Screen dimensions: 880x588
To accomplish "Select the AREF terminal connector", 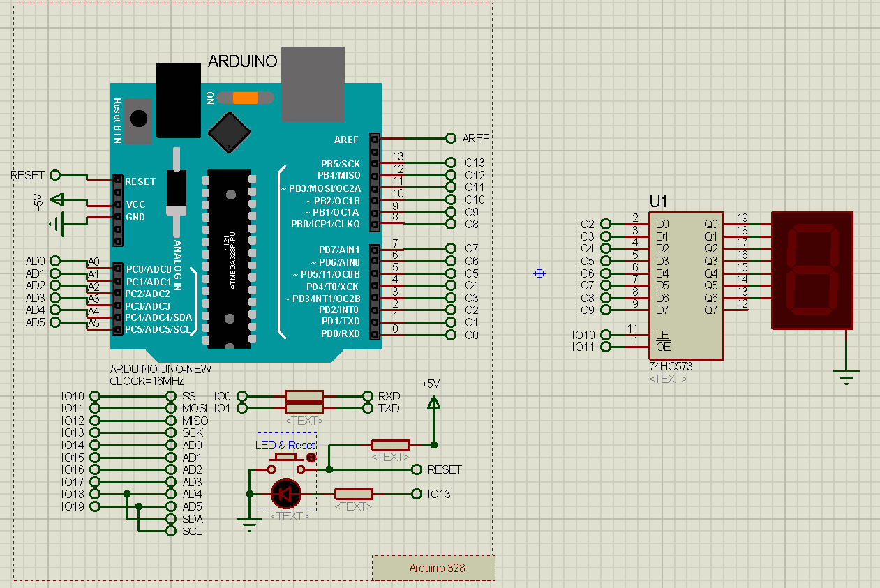I will pos(450,138).
